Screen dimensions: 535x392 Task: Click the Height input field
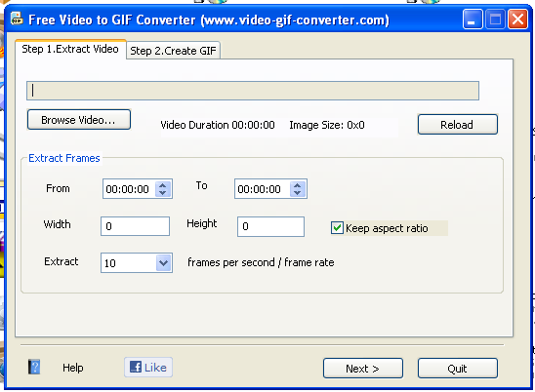[x=270, y=226]
